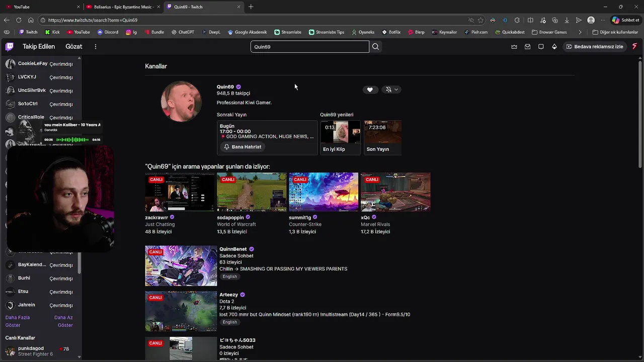
Task: Open browser downloads icon
Action: click(567, 20)
